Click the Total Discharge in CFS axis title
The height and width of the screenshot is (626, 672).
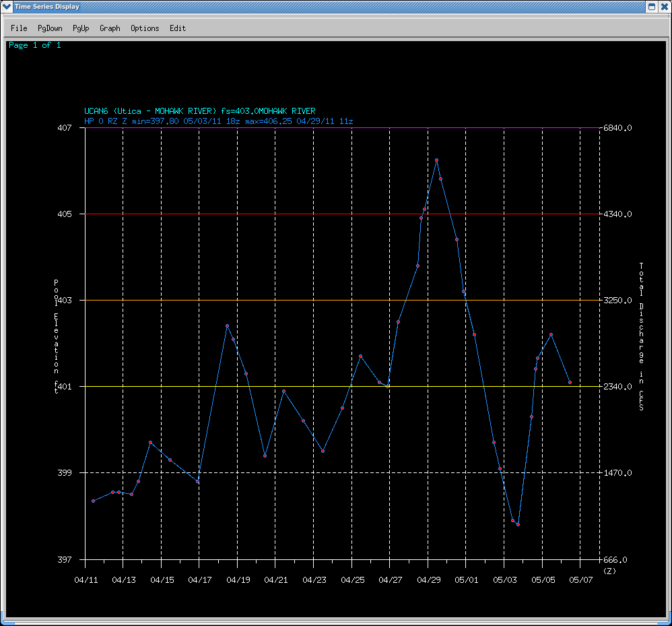coord(641,337)
